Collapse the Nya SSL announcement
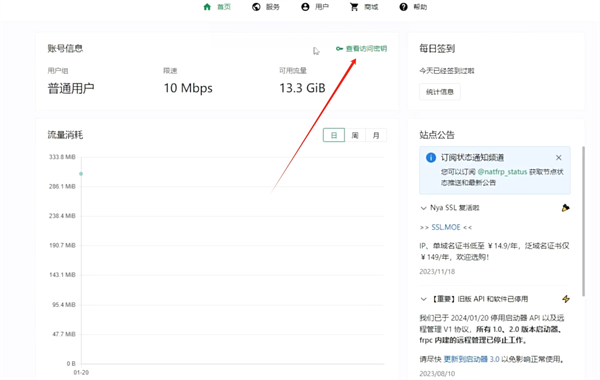Image resolution: width=600 pixels, height=380 pixels. pos(423,208)
